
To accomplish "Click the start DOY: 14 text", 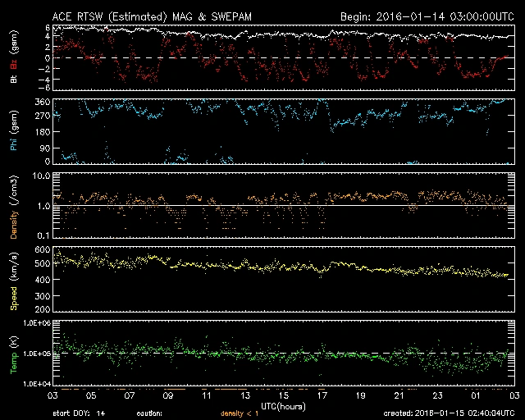I will click(x=80, y=413).
